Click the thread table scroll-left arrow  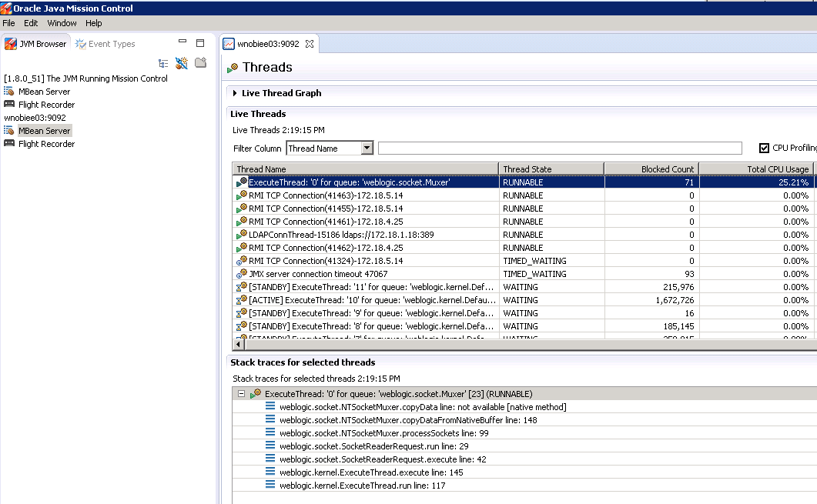(238, 344)
